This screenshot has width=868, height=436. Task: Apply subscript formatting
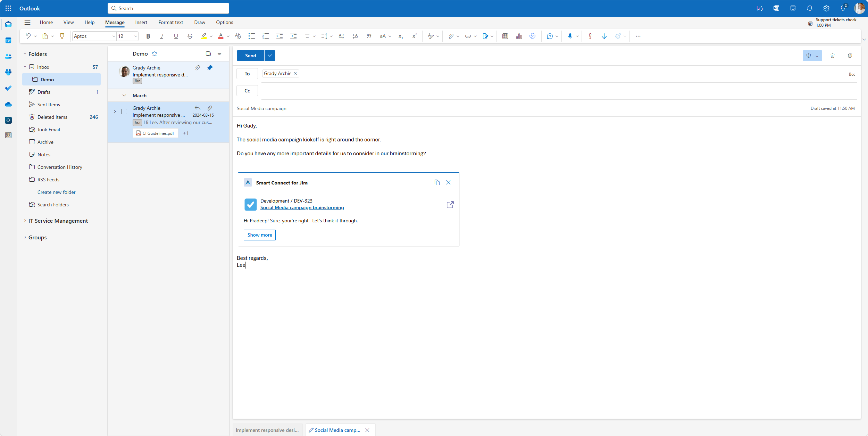pyautogui.click(x=401, y=36)
